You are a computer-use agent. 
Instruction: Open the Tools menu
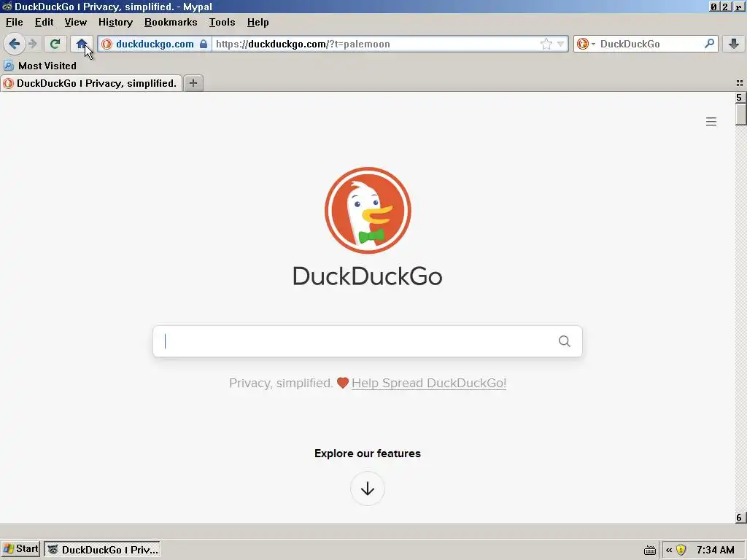[x=222, y=23]
